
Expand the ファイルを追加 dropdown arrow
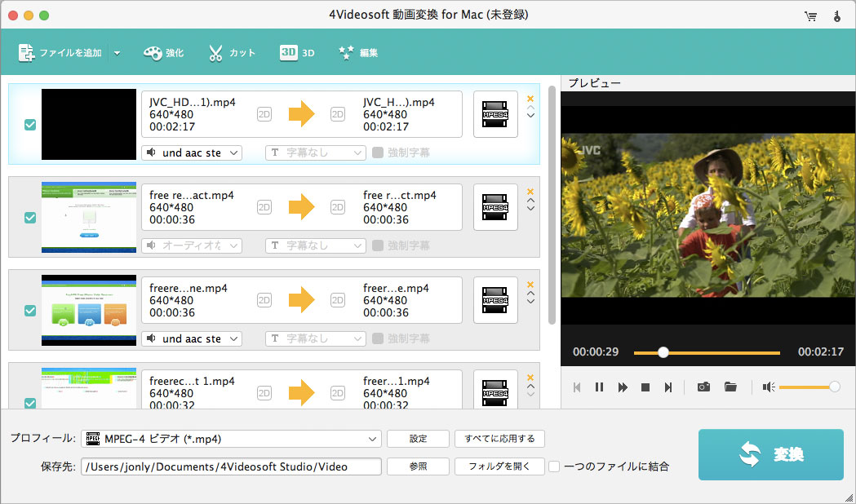coord(117,53)
